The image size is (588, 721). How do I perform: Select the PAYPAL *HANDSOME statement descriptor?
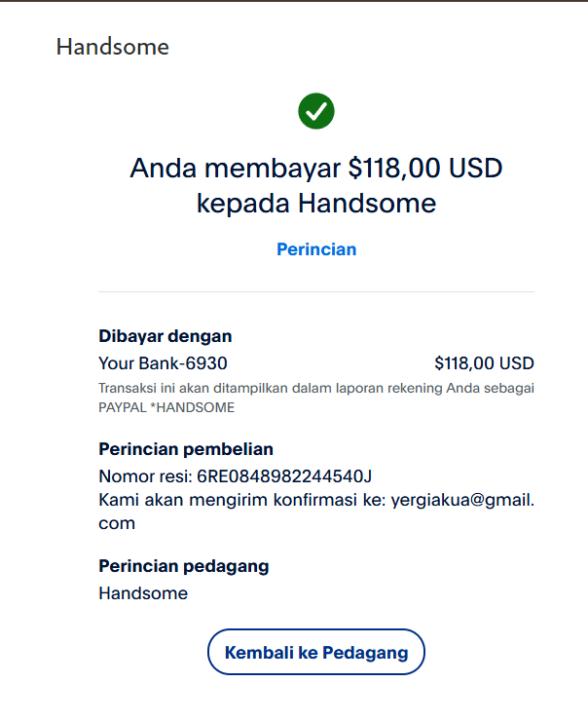[166, 407]
